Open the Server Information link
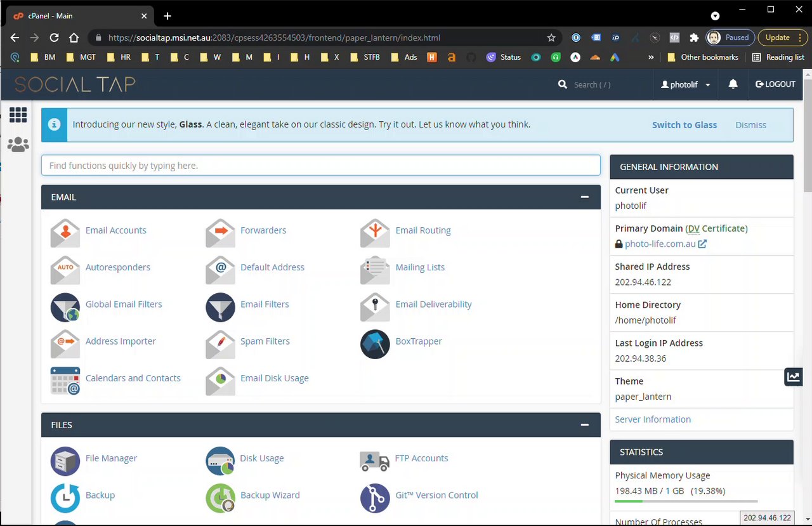Screen dimensions: 812x526 [x=653, y=419]
